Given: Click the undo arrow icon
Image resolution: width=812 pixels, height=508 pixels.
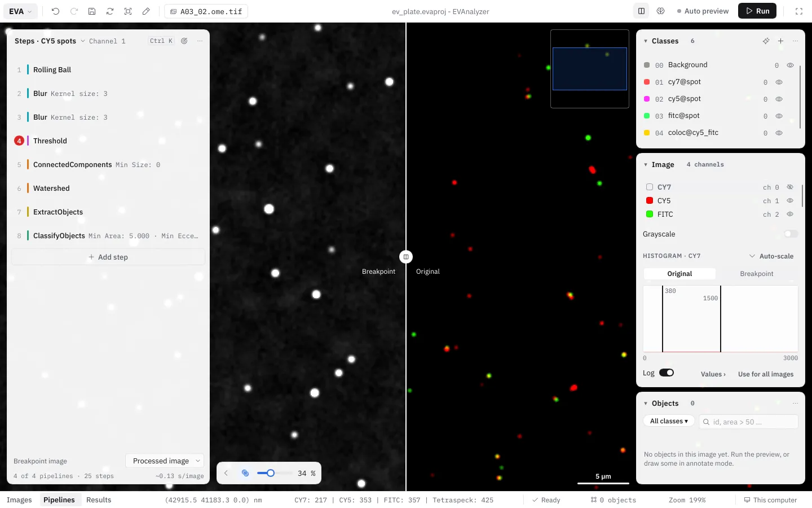Looking at the screenshot, I should [x=55, y=11].
